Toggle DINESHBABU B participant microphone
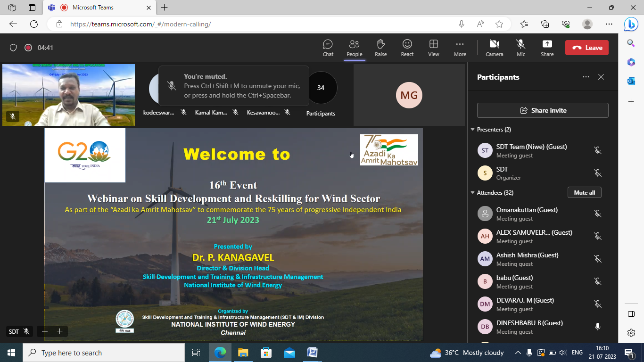Screen dimensions: 644x362 [x=598, y=327]
